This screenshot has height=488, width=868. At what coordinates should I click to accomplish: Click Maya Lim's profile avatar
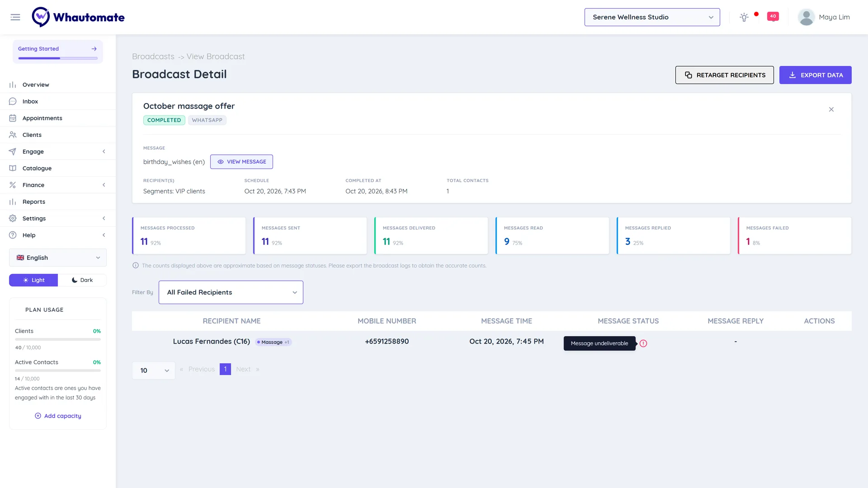pyautogui.click(x=806, y=17)
